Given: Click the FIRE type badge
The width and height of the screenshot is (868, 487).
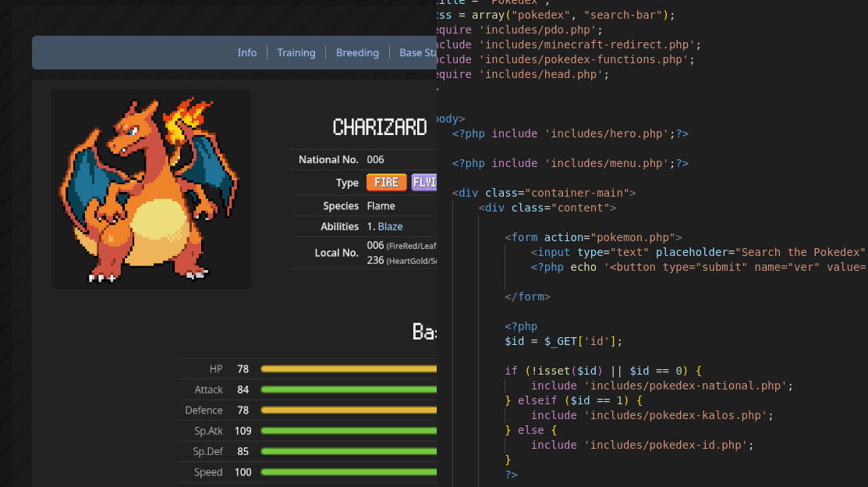Looking at the screenshot, I should coord(386,183).
